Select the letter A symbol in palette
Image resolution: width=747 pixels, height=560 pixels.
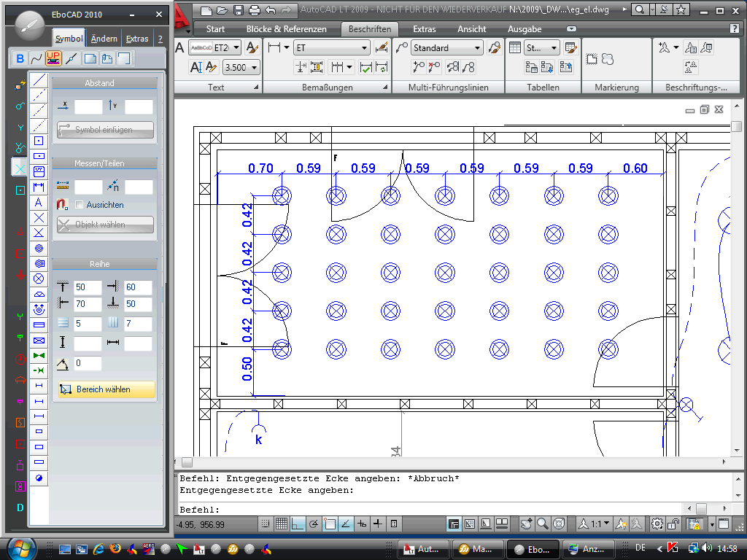tap(39, 203)
